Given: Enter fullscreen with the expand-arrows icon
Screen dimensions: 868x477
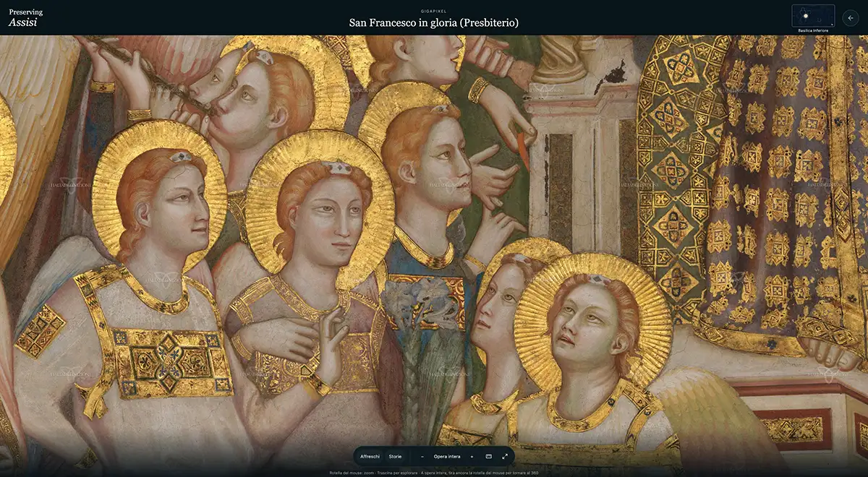Looking at the screenshot, I should click(x=505, y=457).
